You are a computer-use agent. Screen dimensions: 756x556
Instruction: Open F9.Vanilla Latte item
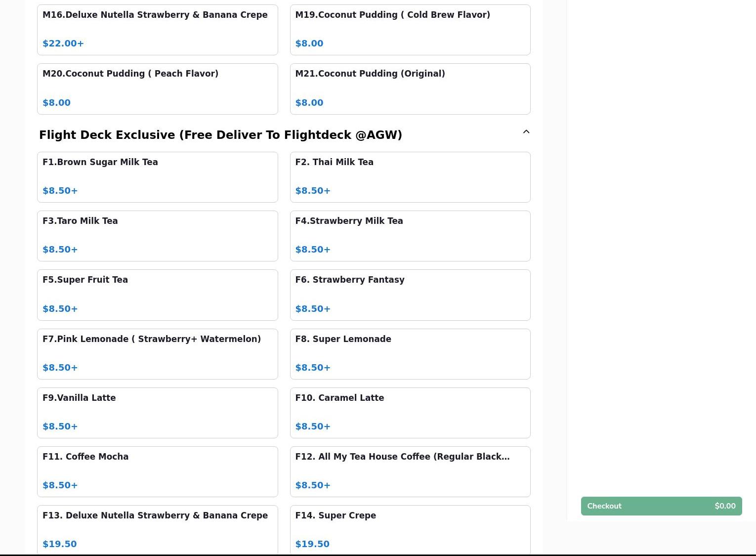157,413
